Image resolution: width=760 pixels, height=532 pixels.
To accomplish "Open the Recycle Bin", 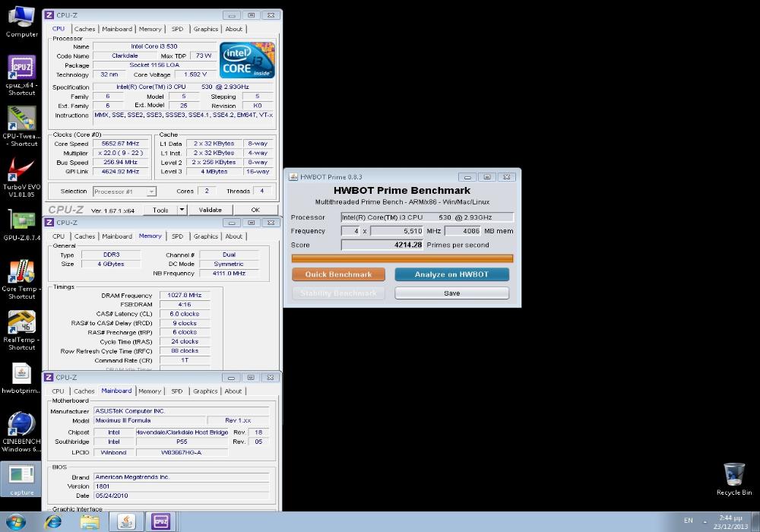I will pos(734,479).
